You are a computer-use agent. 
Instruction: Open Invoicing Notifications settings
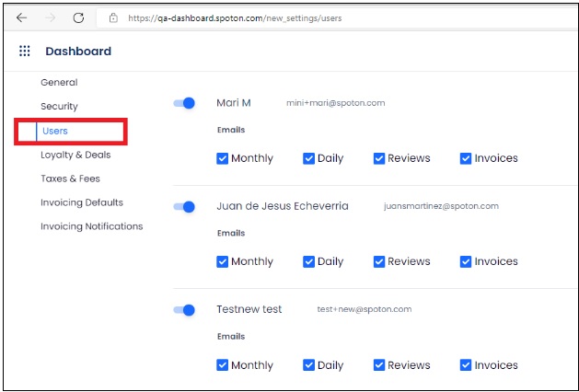click(91, 226)
